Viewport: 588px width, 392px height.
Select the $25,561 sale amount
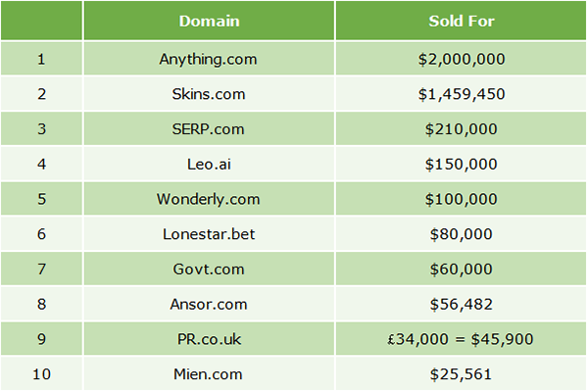click(462, 373)
